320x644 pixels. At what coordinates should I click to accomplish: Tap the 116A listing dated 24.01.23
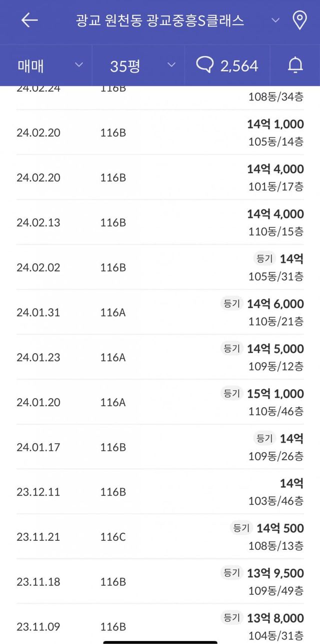pos(113,357)
